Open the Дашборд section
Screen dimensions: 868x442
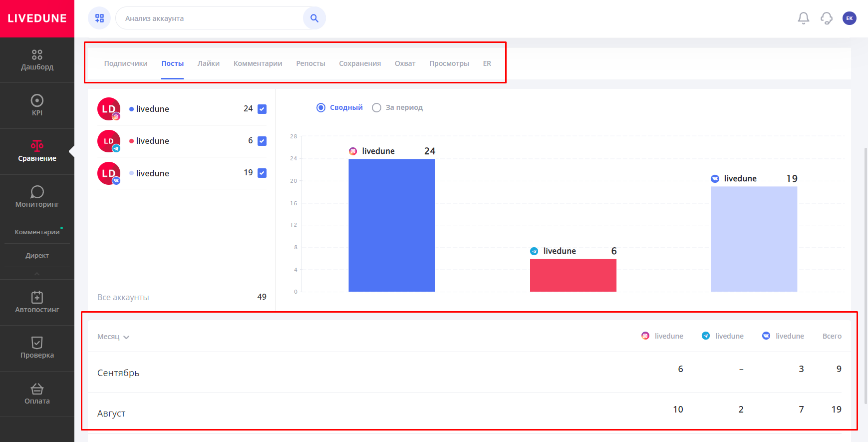pos(37,60)
